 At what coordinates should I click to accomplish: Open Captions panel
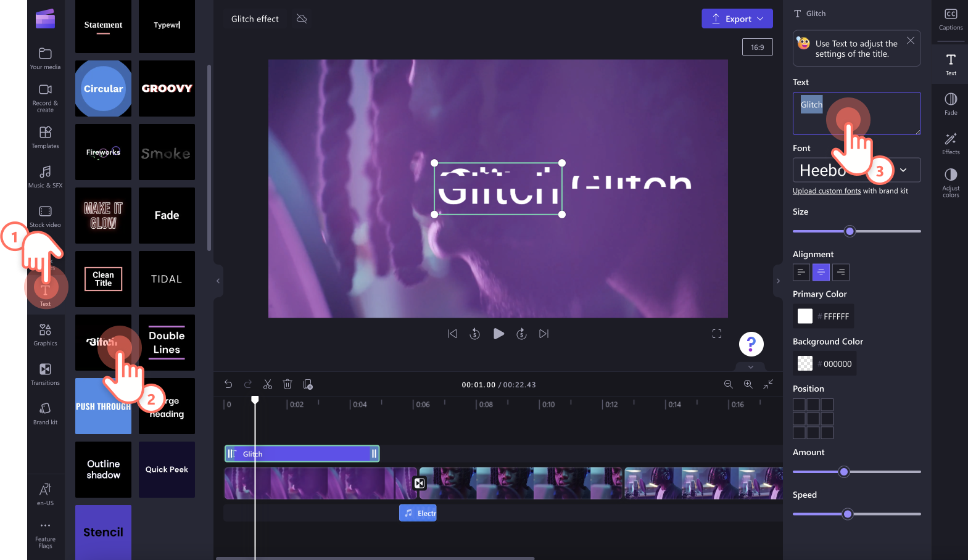[x=951, y=19]
